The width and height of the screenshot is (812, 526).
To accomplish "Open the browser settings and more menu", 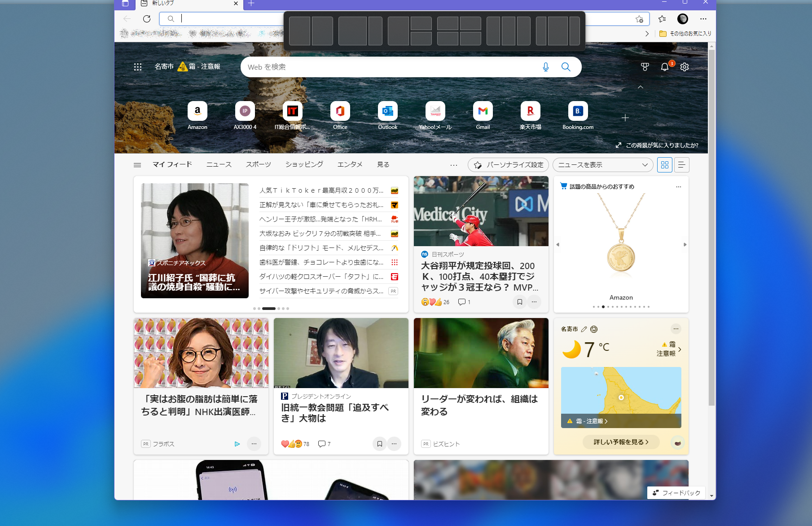I will (x=703, y=19).
